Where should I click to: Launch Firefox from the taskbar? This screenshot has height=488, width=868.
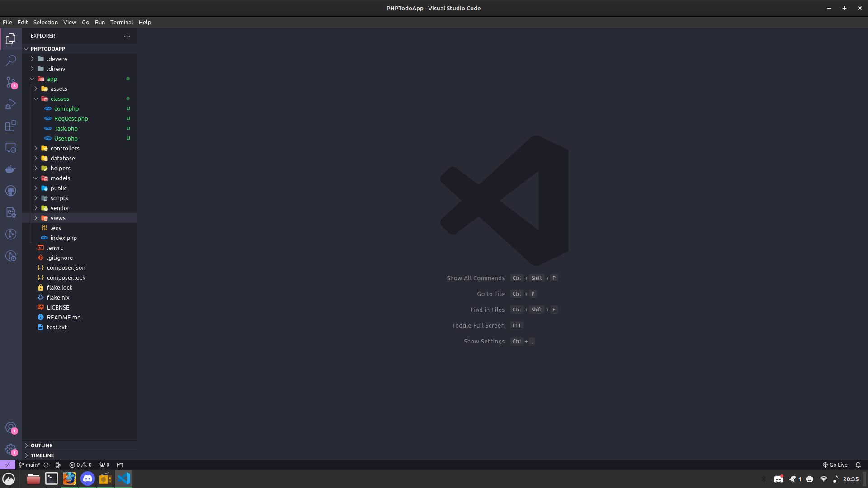pyautogui.click(x=70, y=479)
